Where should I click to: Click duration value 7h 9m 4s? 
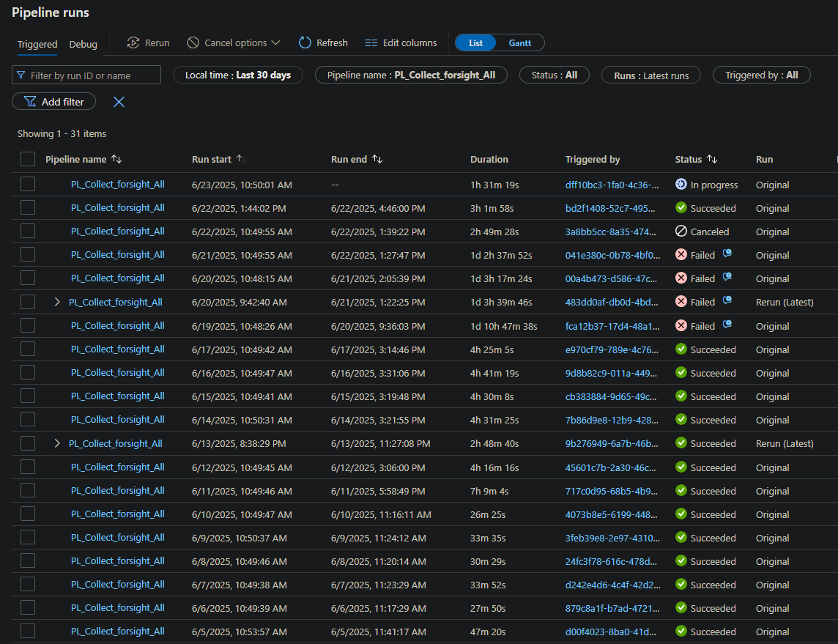pyautogui.click(x=489, y=491)
